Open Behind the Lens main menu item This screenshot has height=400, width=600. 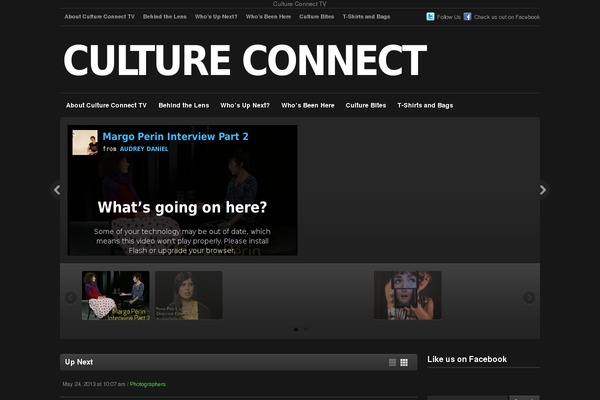click(x=184, y=105)
